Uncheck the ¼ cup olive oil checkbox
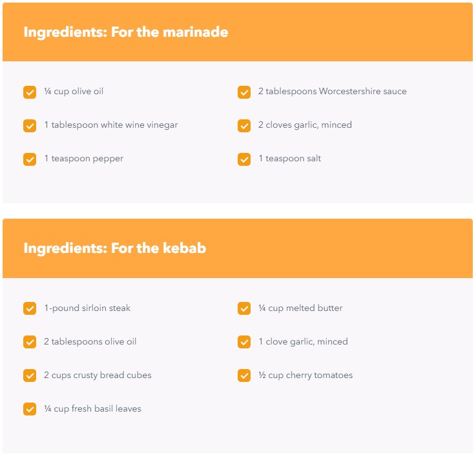 (x=30, y=92)
